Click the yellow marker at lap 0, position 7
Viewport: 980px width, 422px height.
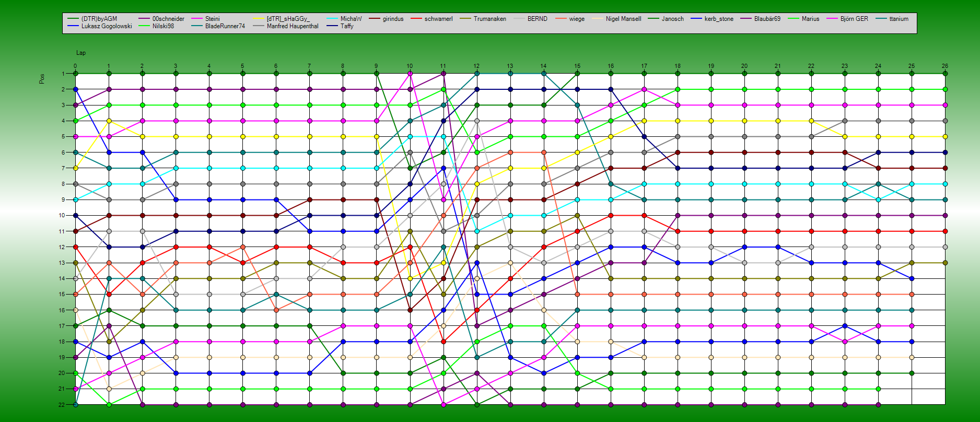(x=76, y=168)
